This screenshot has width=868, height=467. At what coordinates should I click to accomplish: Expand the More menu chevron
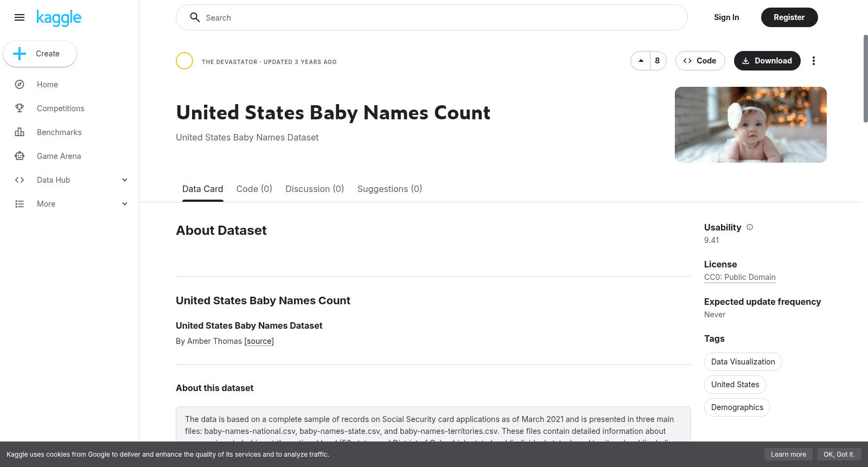point(125,204)
